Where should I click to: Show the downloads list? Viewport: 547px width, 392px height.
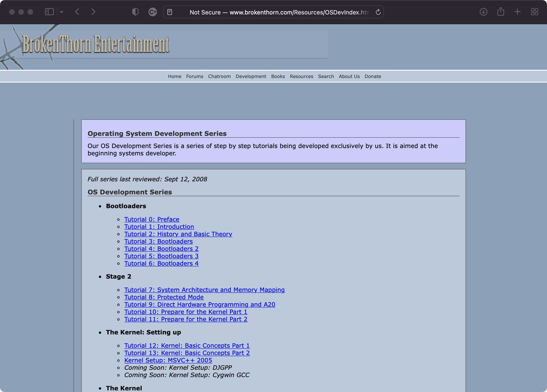click(484, 12)
